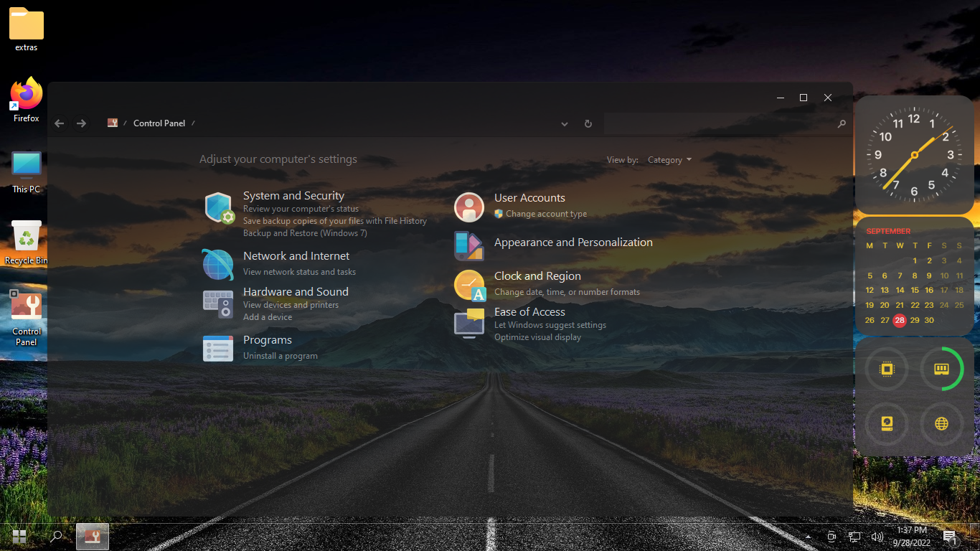Click Let Windows suggest settings
Viewport: 980px width, 551px height.
pyautogui.click(x=550, y=325)
